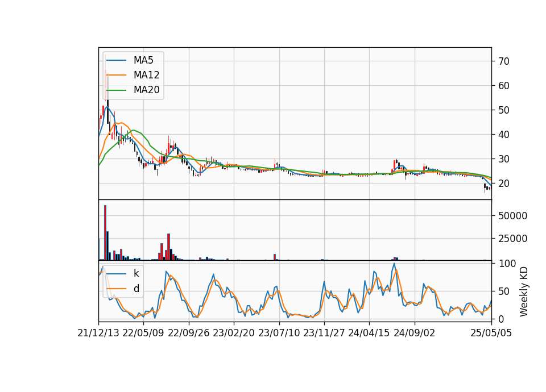Click the price axis value 60
546x392 pixels.
click(x=503, y=86)
